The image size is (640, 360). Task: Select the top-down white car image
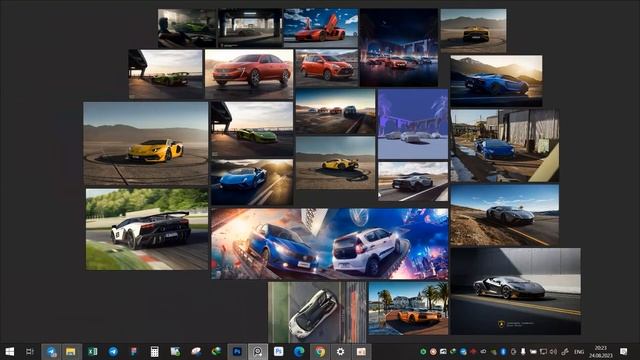point(317,312)
